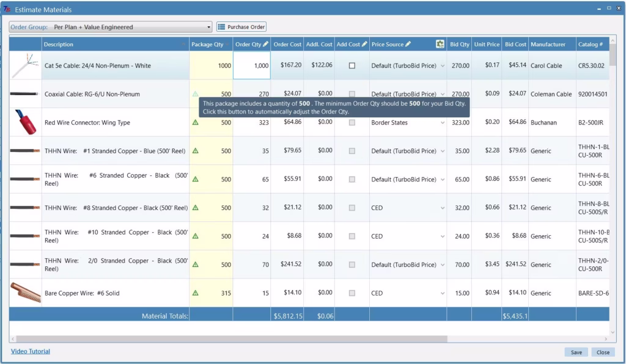Image resolution: width=626 pixels, height=364 pixels.
Task: Sort by Unit Price column header
Action: tap(487, 44)
